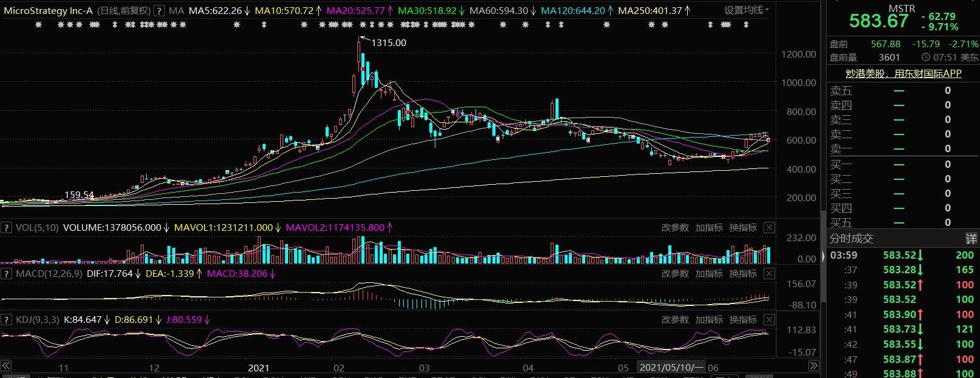Close the VOL indicator panel
Screen dimensions: 980x378
click(769, 228)
